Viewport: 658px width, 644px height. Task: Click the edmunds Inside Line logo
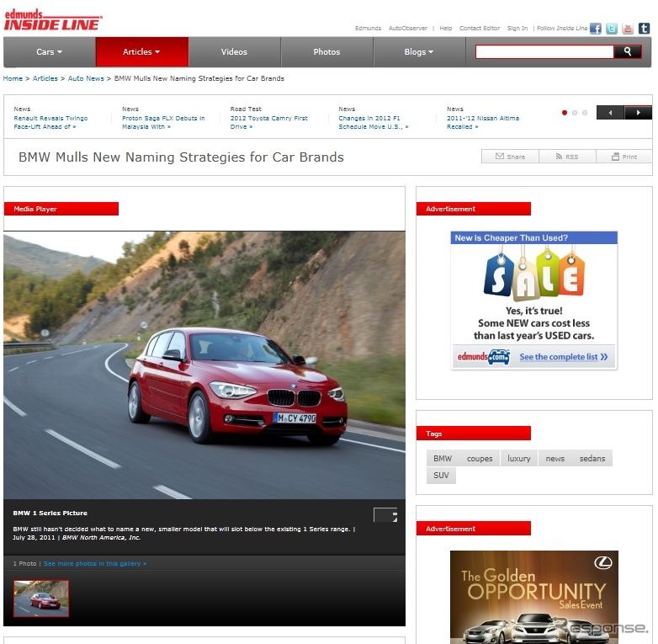pyautogui.click(x=53, y=19)
